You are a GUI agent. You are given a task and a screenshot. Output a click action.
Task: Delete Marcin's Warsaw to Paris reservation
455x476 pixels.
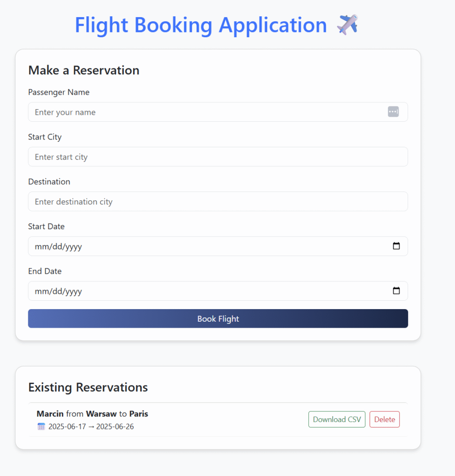(x=384, y=419)
